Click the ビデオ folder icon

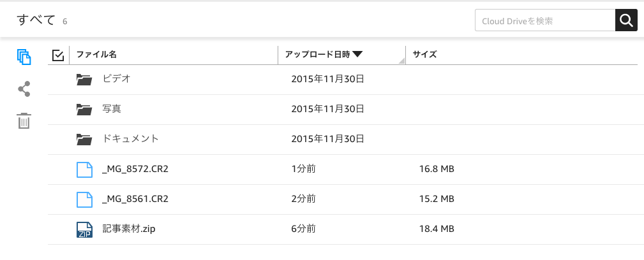click(x=84, y=79)
